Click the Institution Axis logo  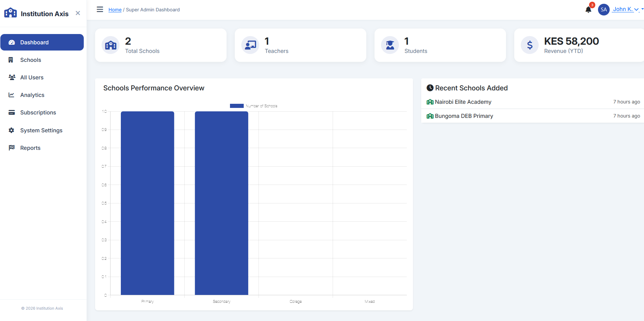point(10,12)
